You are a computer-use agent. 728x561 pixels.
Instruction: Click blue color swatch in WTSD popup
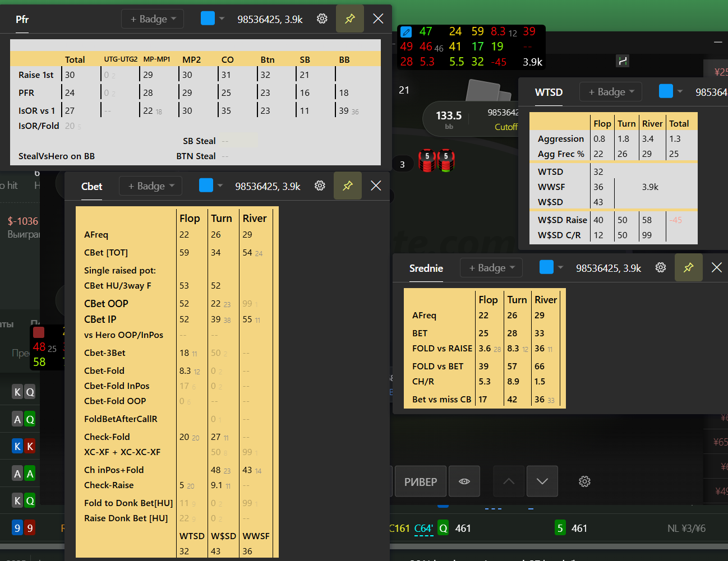[666, 91]
